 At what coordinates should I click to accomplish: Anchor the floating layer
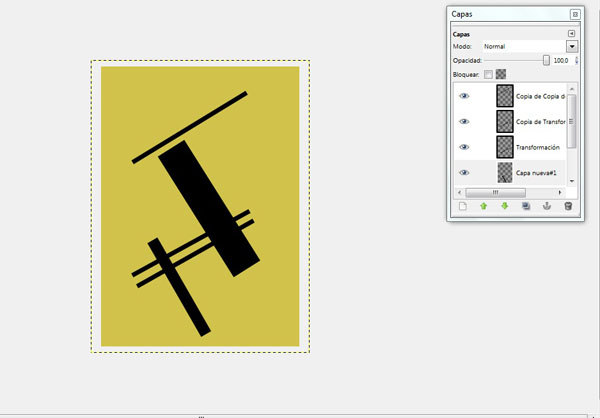[547, 206]
